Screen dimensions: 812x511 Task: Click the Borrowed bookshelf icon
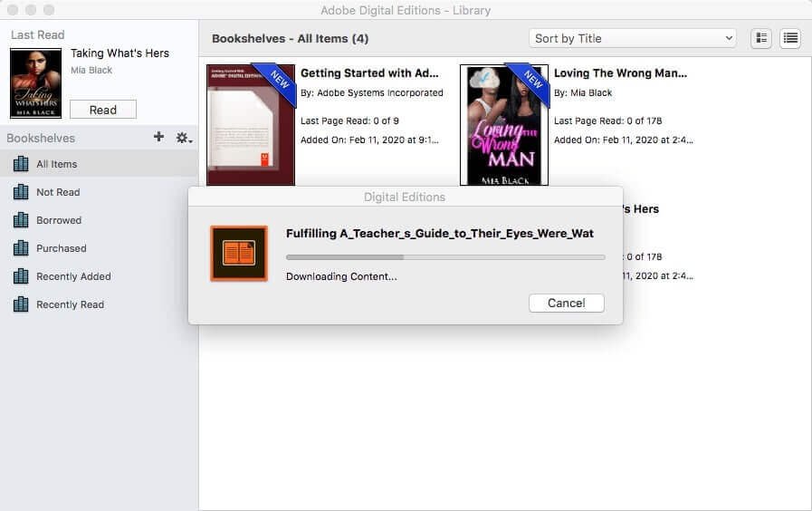point(21,220)
